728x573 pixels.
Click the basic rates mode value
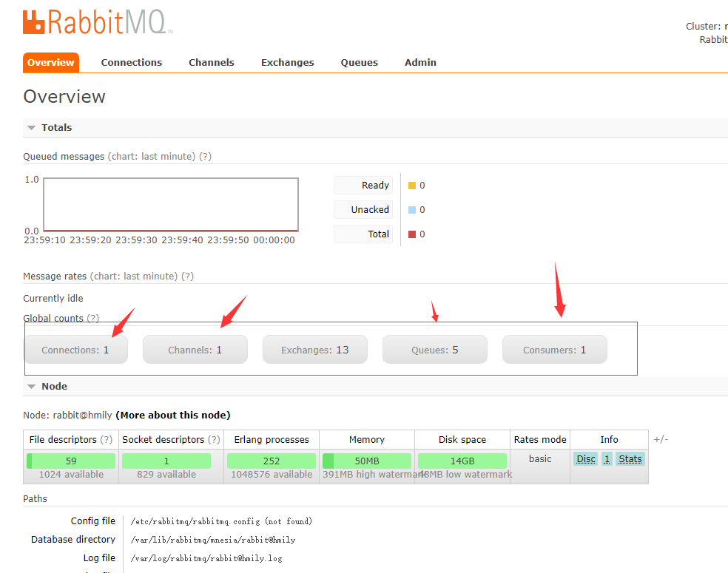[x=540, y=459]
